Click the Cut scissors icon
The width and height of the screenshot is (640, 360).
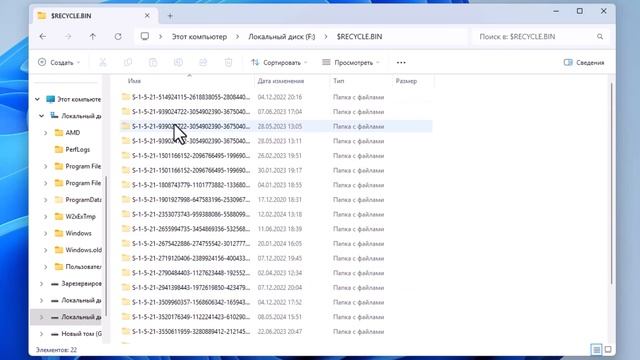pyautogui.click(x=102, y=62)
